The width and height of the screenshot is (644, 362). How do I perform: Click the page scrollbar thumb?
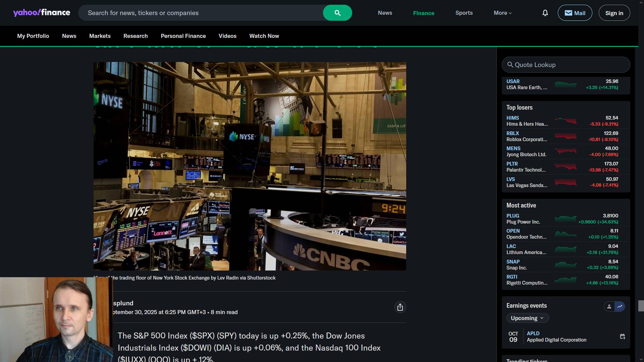[641, 306]
